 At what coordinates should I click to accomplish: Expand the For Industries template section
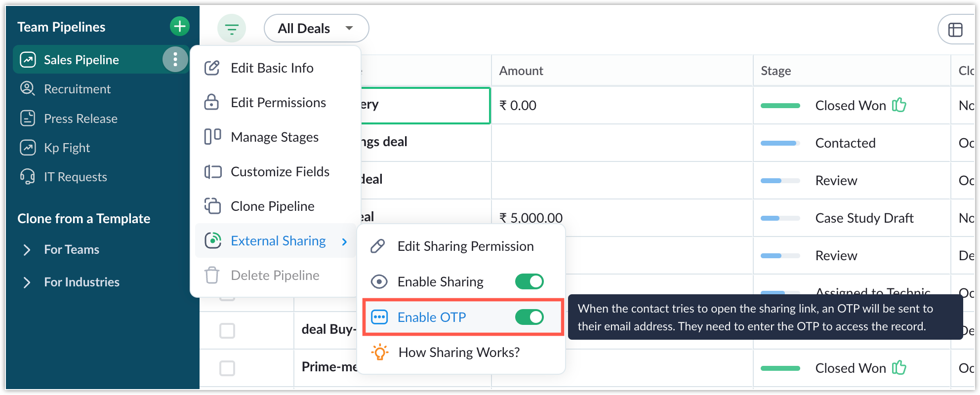point(27,282)
